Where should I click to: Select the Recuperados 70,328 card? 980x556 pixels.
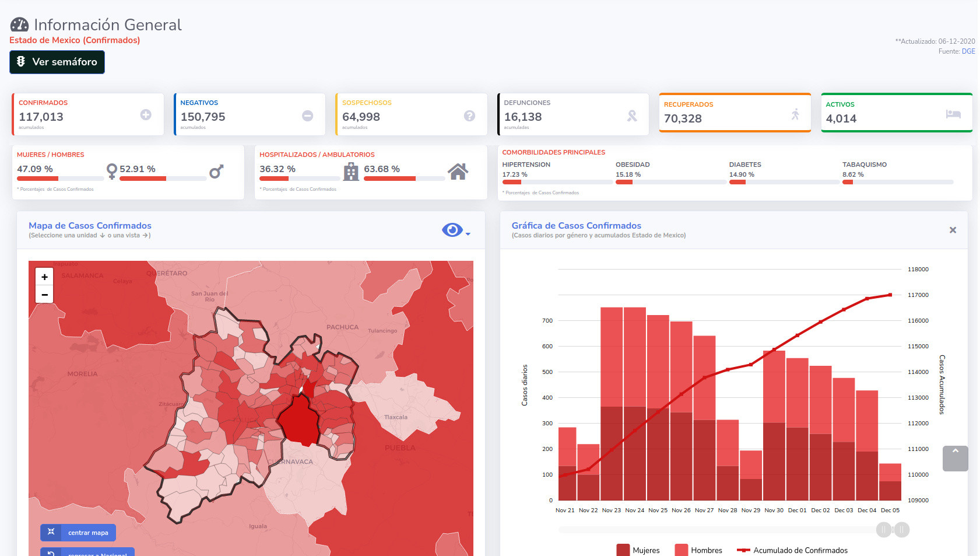point(735,113)
